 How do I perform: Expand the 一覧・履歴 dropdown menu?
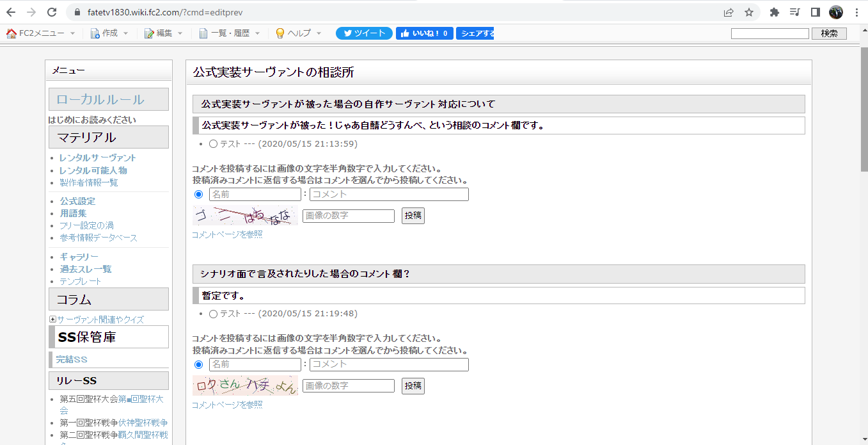pos(230,33)
